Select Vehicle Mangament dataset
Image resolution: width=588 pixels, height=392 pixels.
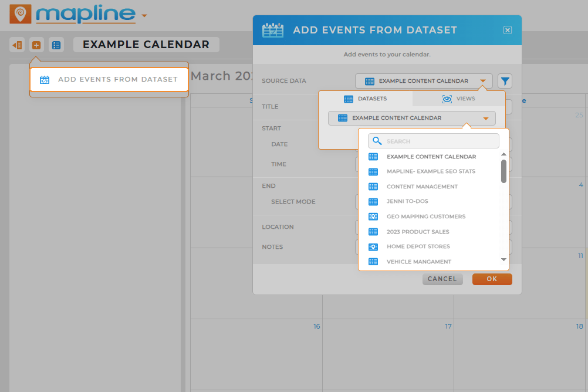[x=419, y=262]
